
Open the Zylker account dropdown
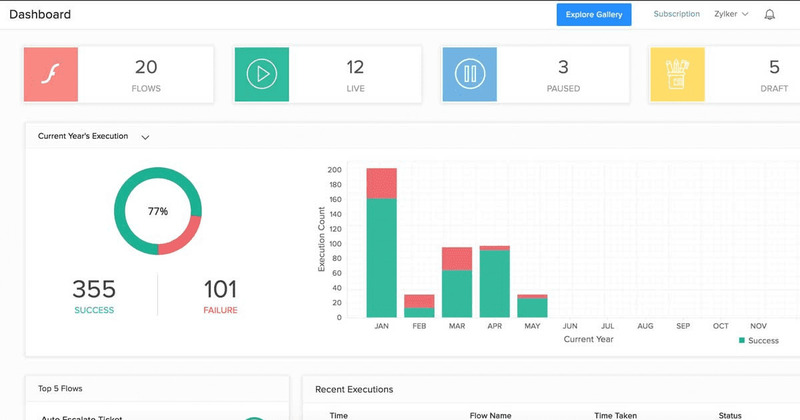click(x=731, y=14)
